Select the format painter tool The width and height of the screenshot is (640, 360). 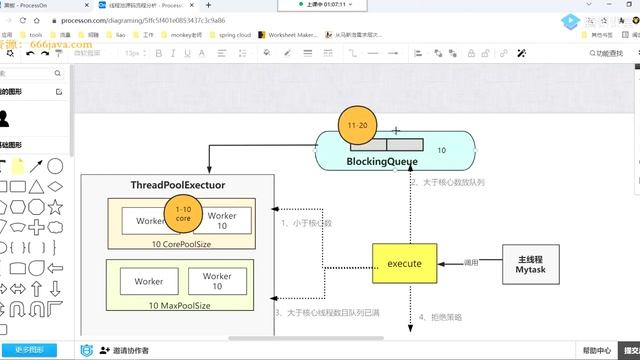(59, 53)
